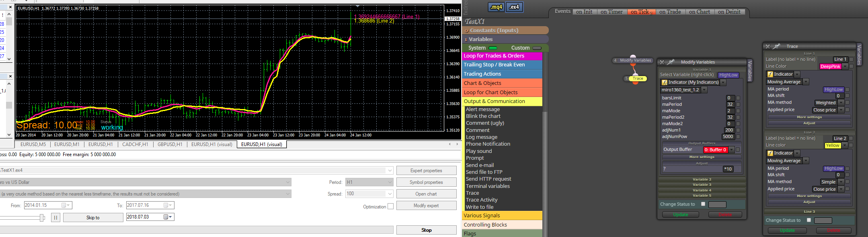Screen dimensions: 868x237
Task: Pin the Trace panel
Action: [776, 46]
